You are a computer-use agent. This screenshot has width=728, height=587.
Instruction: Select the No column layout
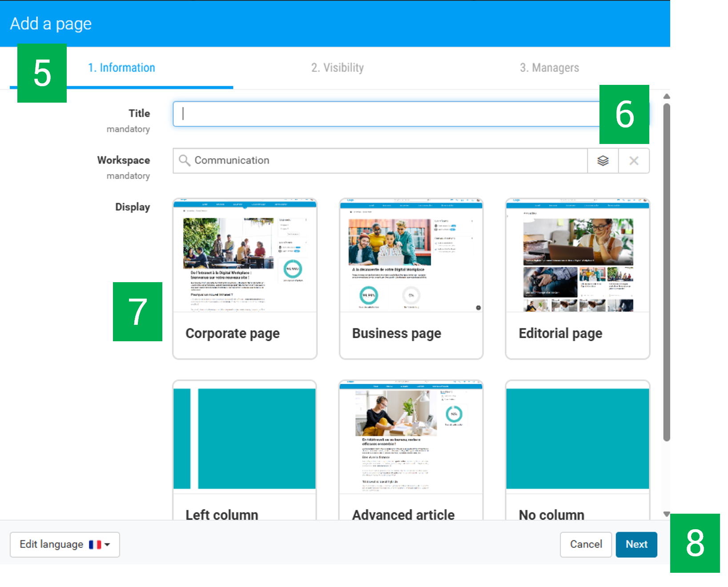[x=578, y=450]
